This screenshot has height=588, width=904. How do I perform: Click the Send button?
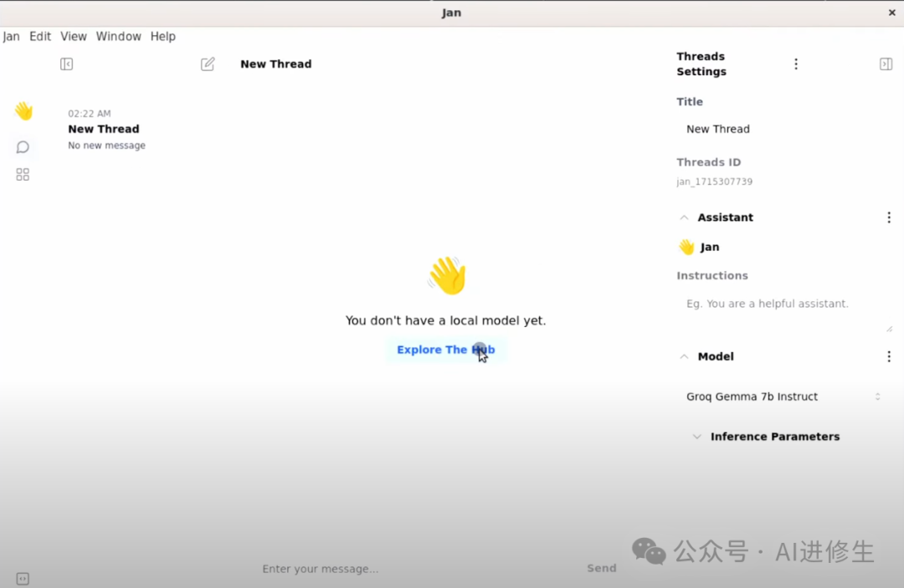click(601, 569)
